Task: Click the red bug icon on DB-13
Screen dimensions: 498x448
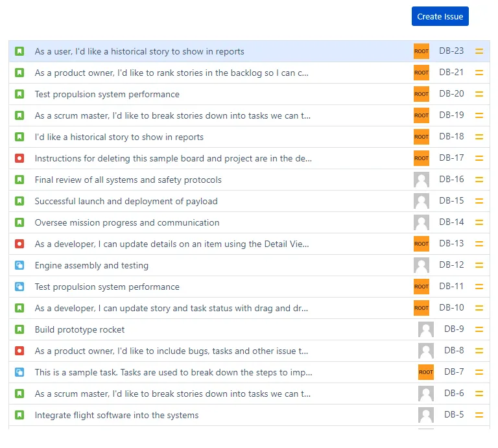Action: click(19, 244)
